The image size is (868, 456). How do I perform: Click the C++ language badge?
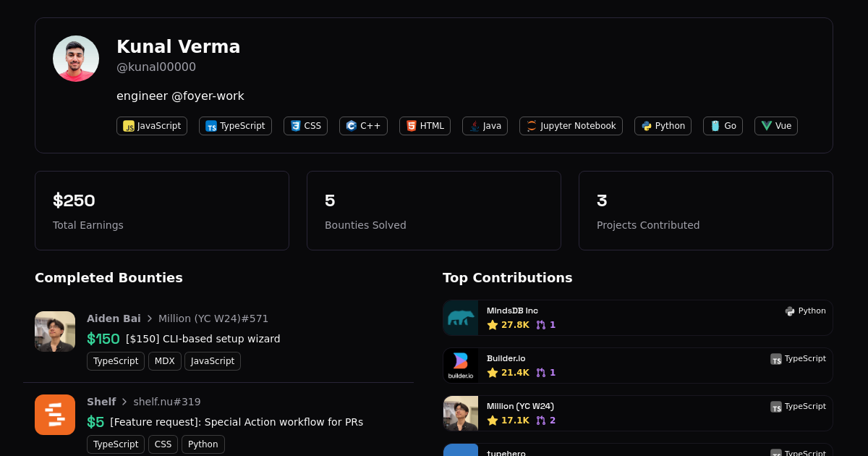pyautogui.click(x=363, y=126)
